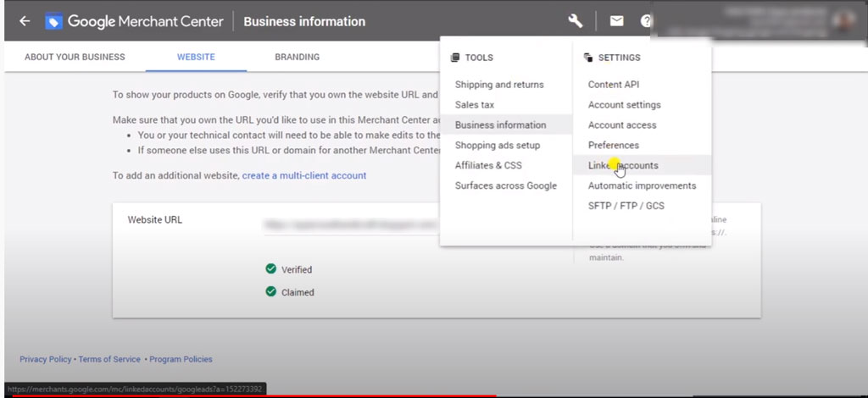Click the back arrow in header
The width and height of the screenshot is (868, 398).
click(25, 21)
